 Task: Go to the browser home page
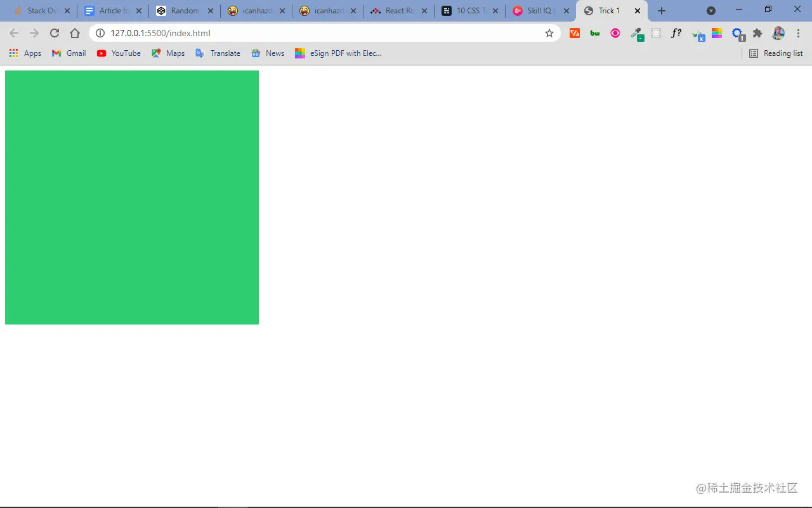[75, 33]
